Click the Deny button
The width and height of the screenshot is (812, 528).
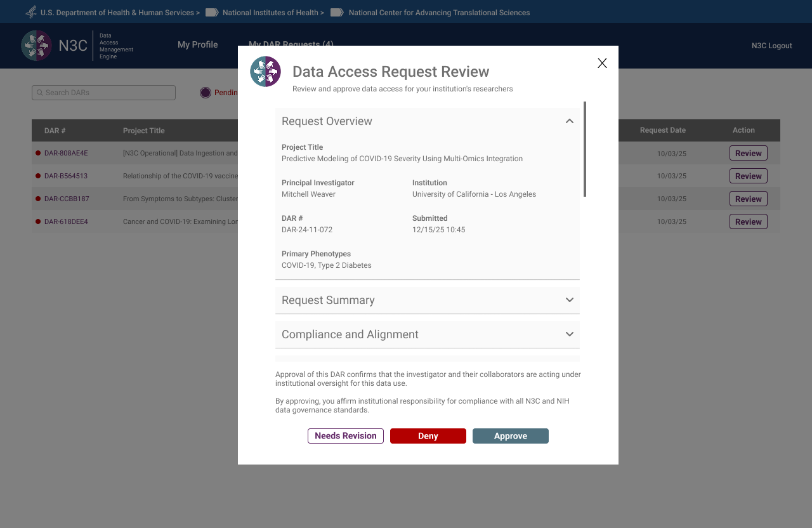(x=428, y=436)
